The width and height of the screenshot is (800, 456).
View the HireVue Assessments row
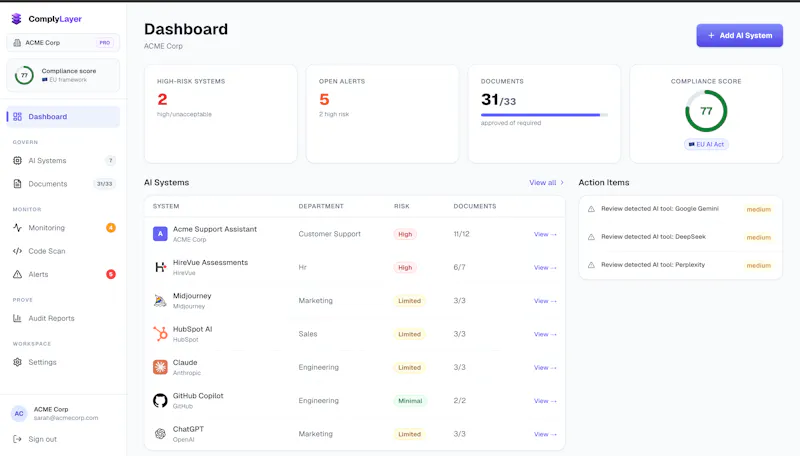point(545,268)
